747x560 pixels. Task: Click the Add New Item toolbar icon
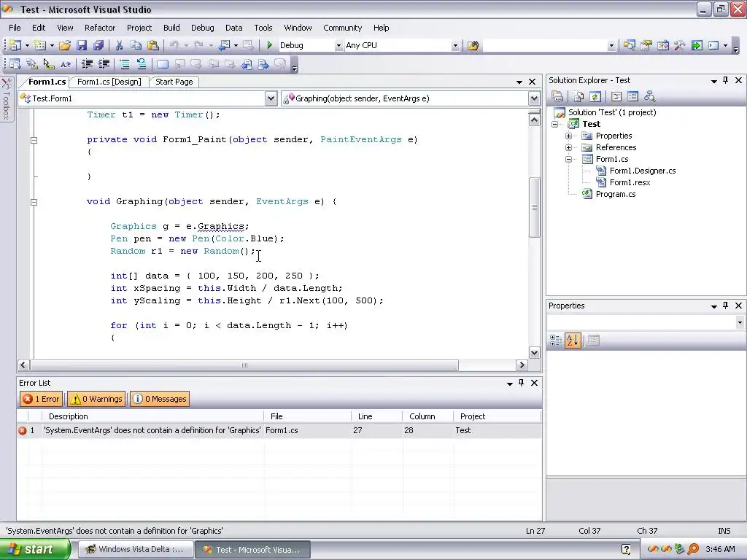tap(40, 45)
